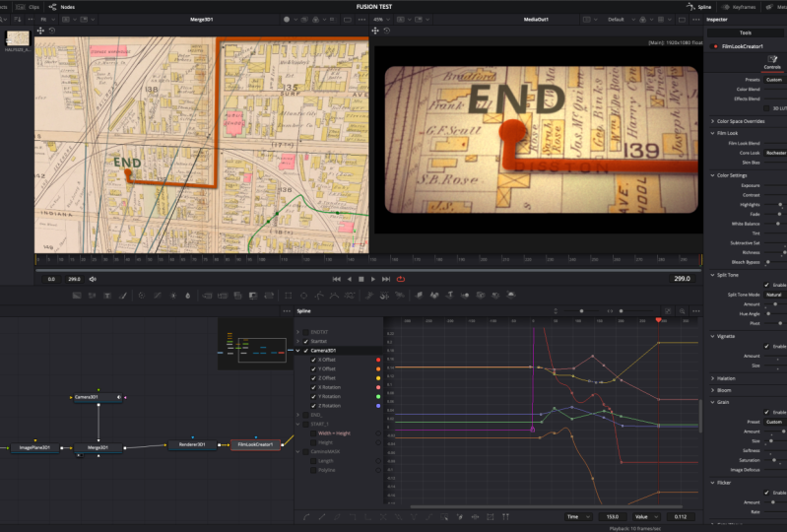This screenshot has width=787, height=532.
Task: Click the magnifier zoom icon in Spline header
Action: [683, 311]
